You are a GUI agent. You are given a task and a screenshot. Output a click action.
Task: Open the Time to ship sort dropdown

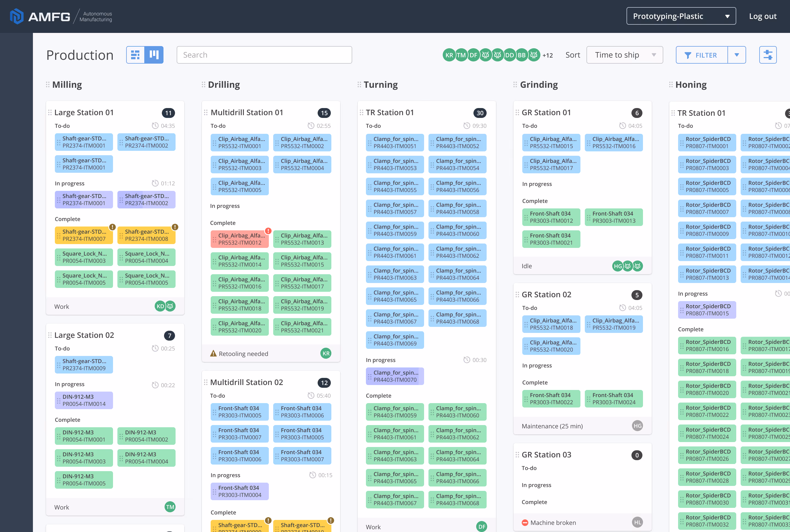(x=624, y=55)
